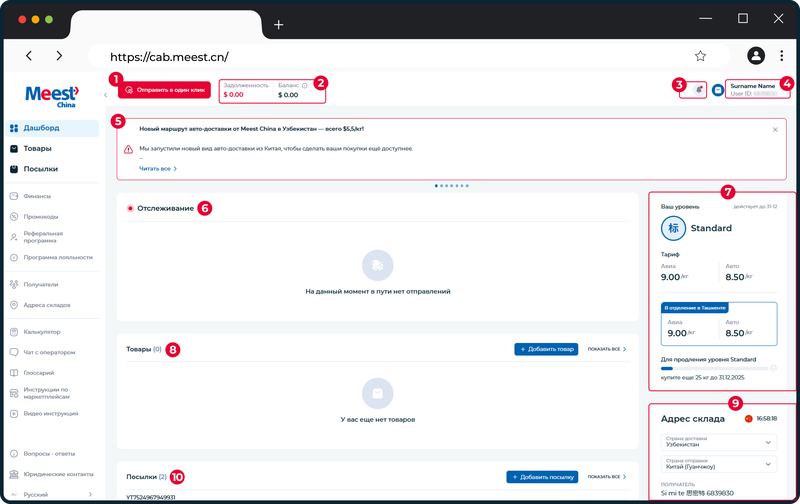Go back in browser history
800x504 pixels.
pyautogui.click(x=29, y=56)
